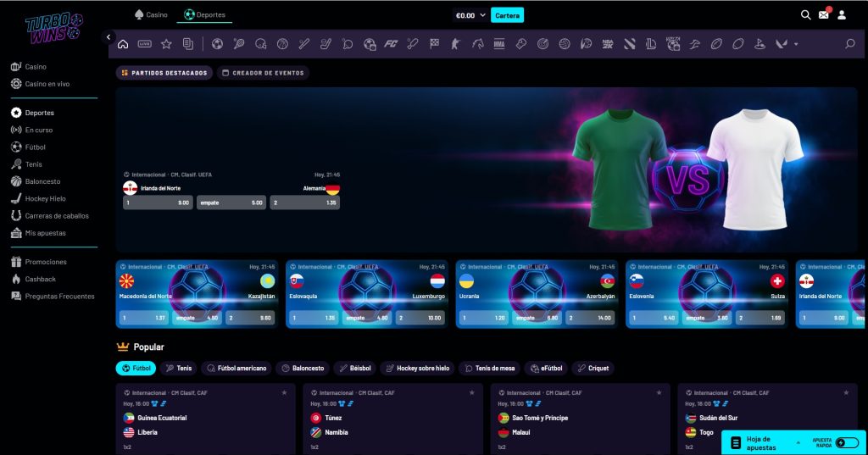Favorite the Guinea Ecuatorial vs Liberia match
The image size is (868, 455).
(x=284, y=393)
